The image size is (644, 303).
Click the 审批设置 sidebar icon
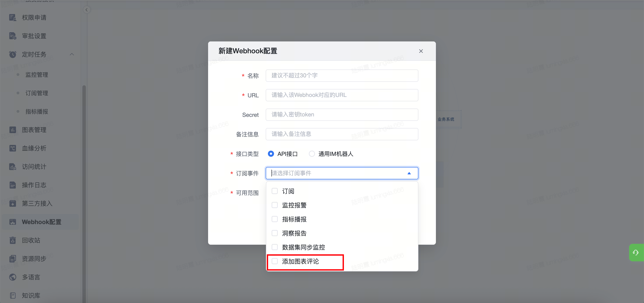click(12, 36)
